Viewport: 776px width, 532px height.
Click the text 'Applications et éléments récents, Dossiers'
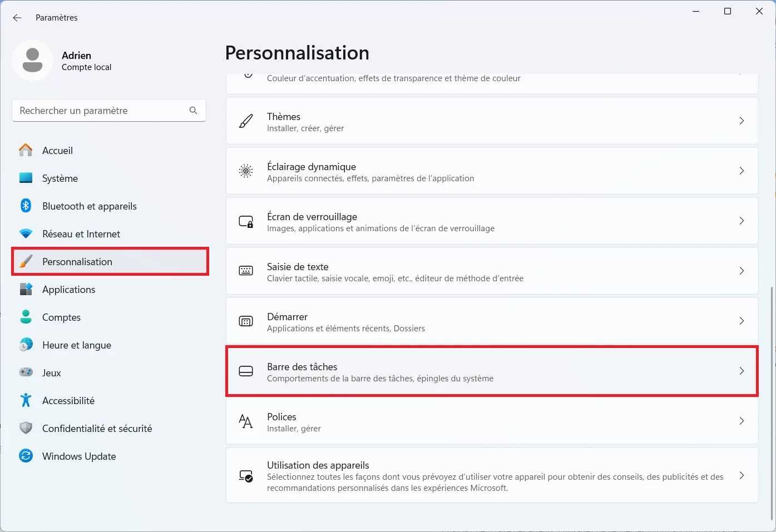pyautogui.click(x=346, y=329)
